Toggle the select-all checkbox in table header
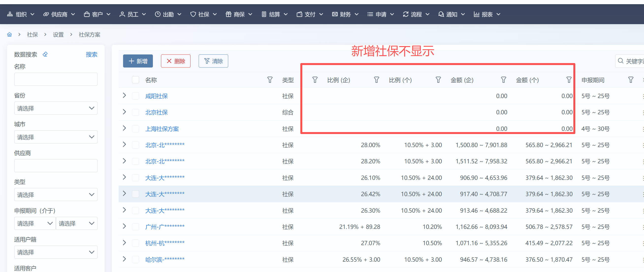Image resolution: width=644 pixels, height=272 pixels. coord(135,80)
